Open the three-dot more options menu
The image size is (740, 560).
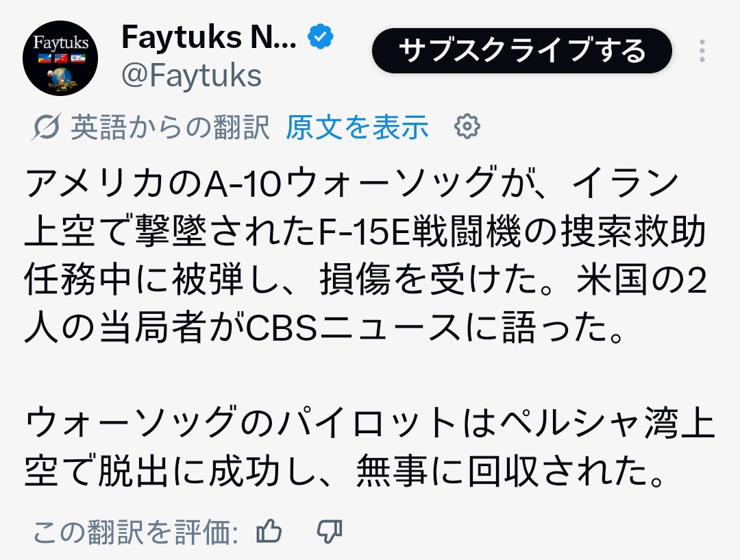point(702,51)
